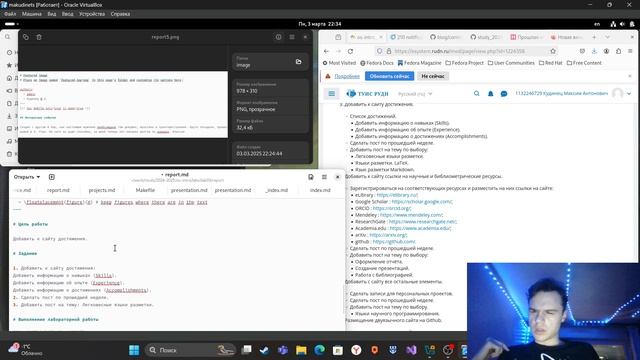Open Home folder icon in file manager sidebar
Screen dimensions: 640x360
tap(9, 78)
